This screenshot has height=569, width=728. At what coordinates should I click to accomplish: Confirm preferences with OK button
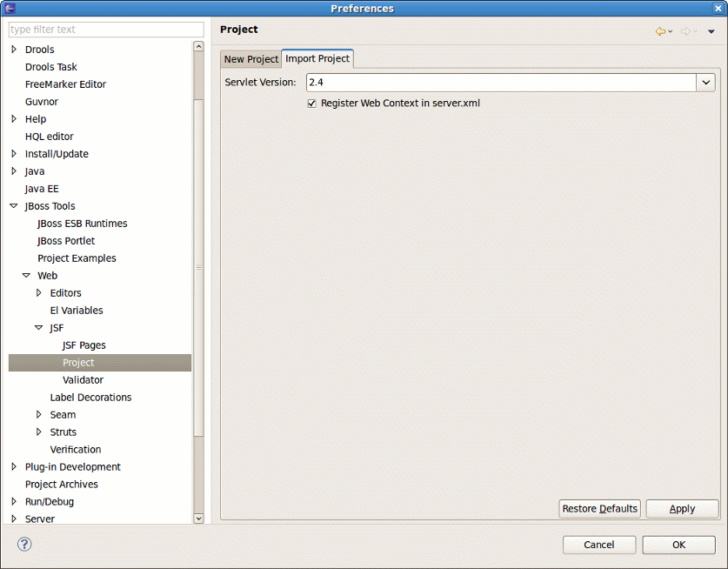pyautogui.click(x=678, y=545)
